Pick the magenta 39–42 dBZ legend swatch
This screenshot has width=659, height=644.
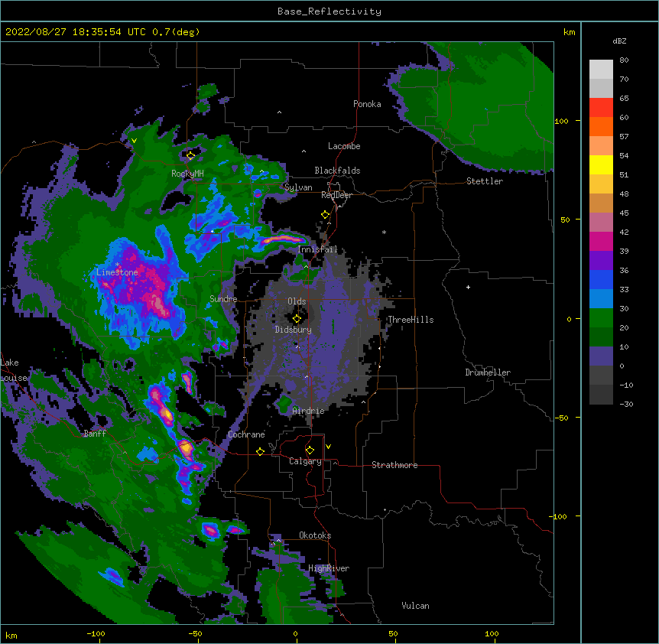(601, 241)
